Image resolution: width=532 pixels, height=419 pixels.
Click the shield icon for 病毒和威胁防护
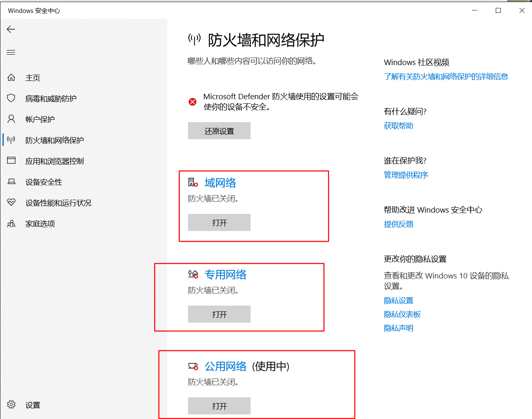[x=11, y=98]
